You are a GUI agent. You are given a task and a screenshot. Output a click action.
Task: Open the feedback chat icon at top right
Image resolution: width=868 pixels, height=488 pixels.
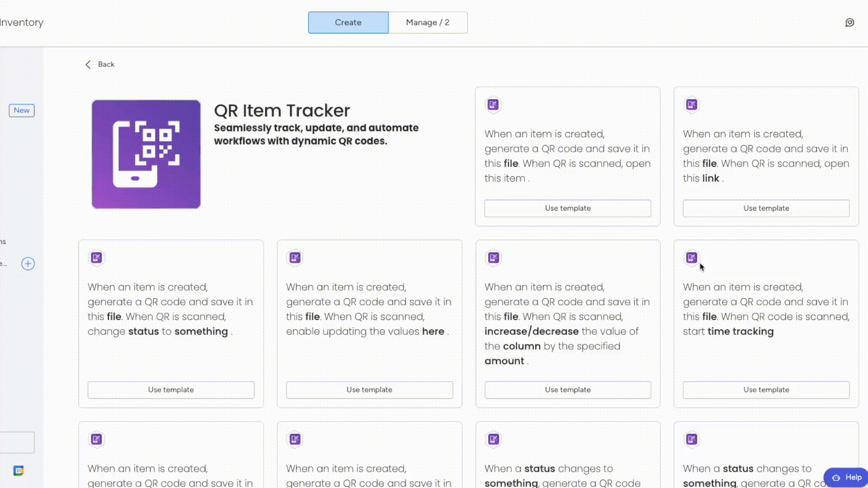pos(849,23)
